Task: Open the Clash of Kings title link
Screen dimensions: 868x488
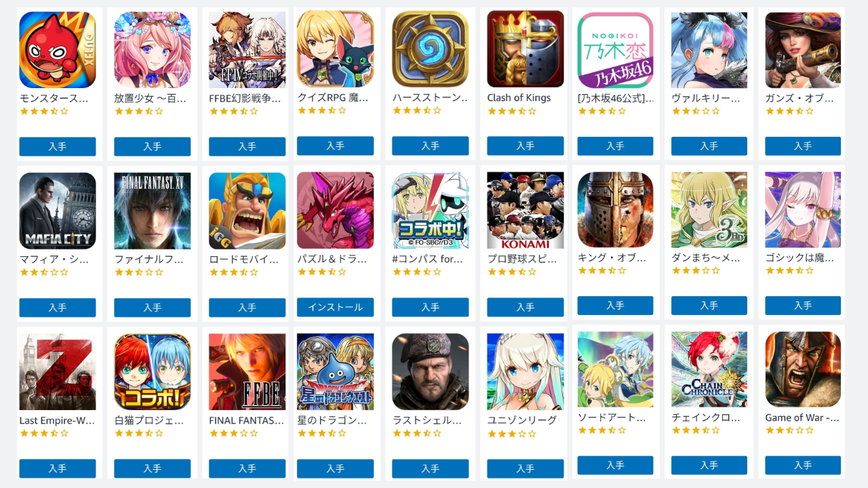Action: [519, 98]
